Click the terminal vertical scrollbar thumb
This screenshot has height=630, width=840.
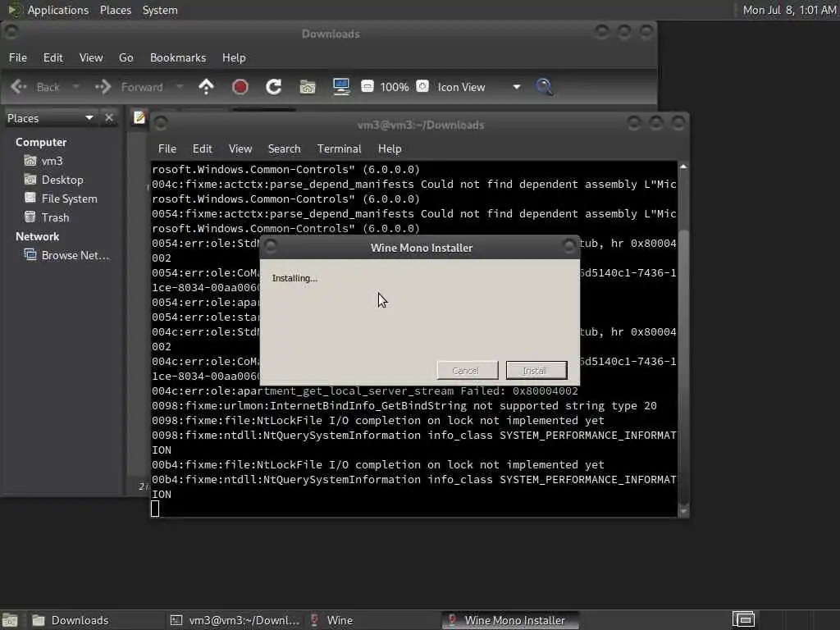(683, 367)
